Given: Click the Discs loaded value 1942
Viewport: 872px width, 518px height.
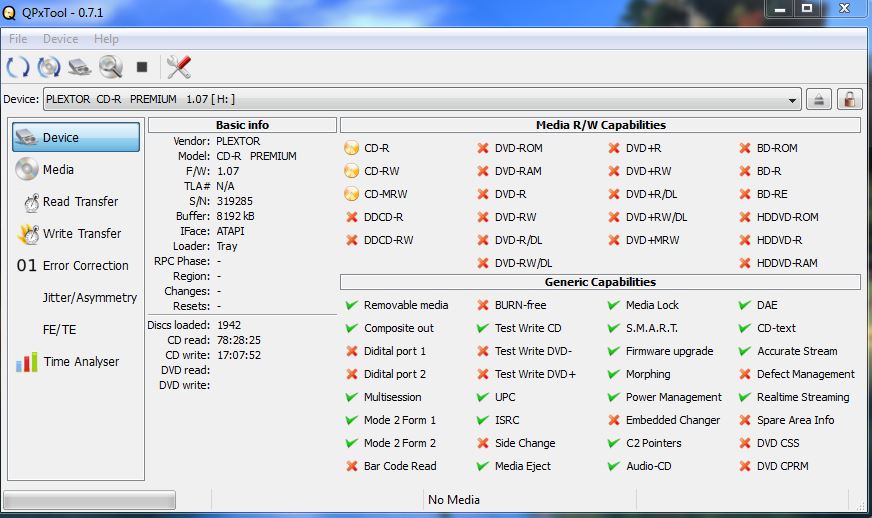Looking at the screenshot, I should click(229, 325).
